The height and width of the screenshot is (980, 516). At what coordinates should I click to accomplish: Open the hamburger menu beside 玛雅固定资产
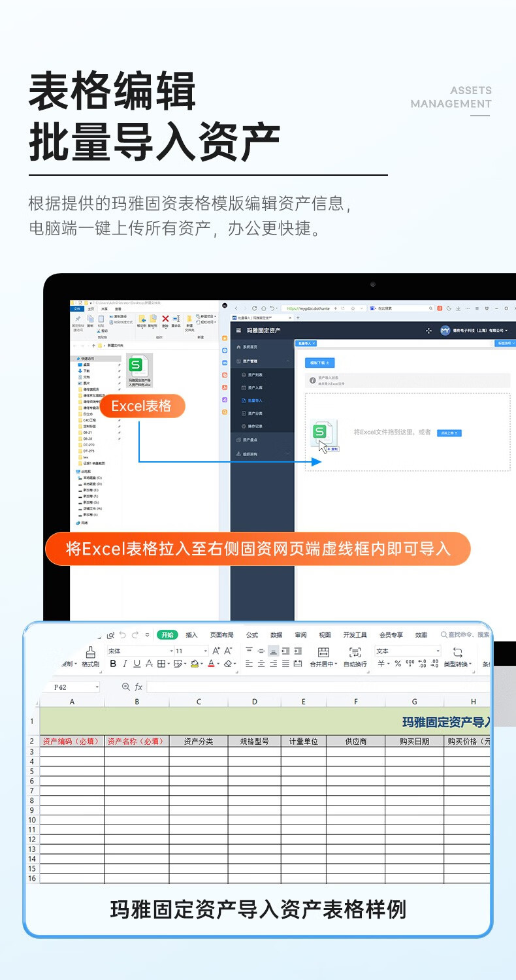coord(238,331)
